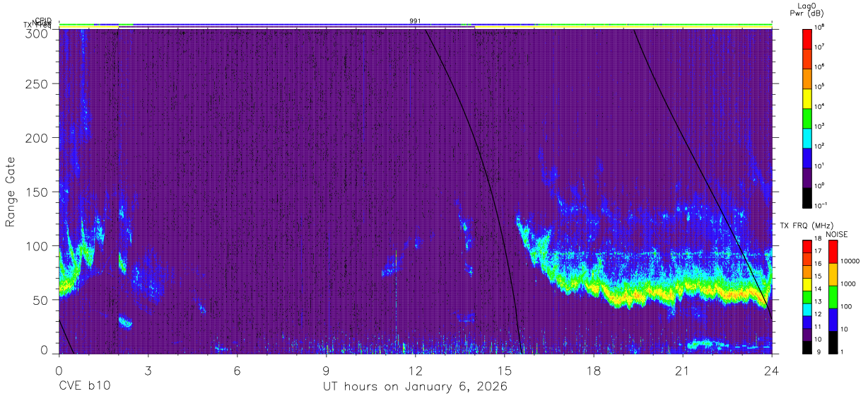Click the 10000 label on NOISE colorbar
Screen dimensions: 868x401
tap(850, 262)
